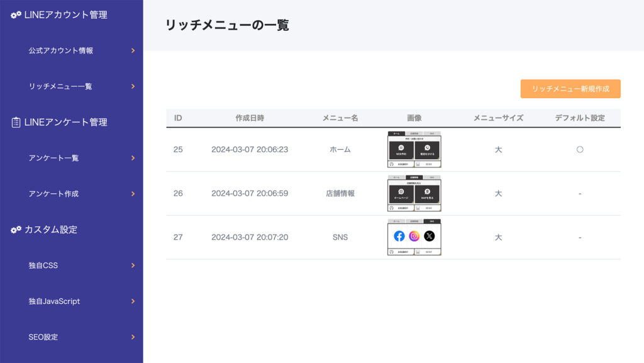644x363 pixels.
Task: Click the clipboard icon beside LINEアンケート管理
Action: point(16,122)
